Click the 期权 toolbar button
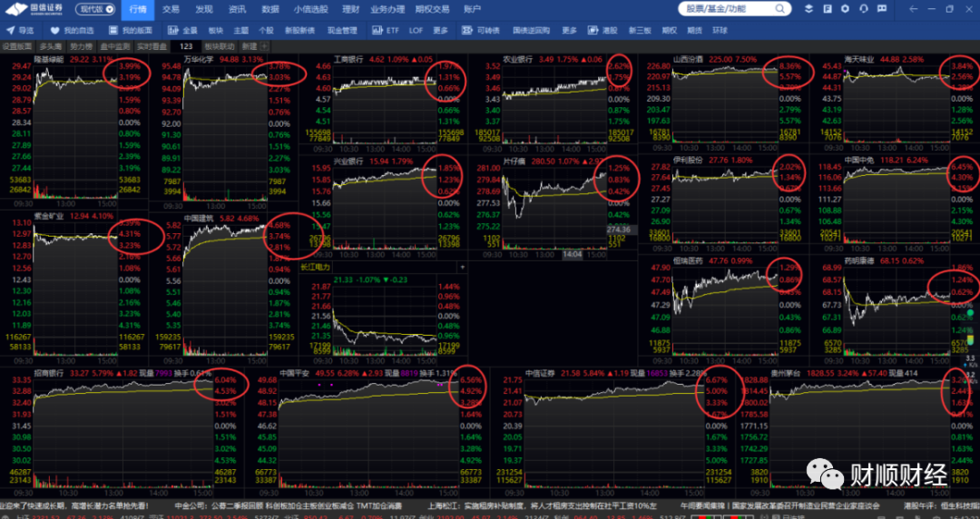 pyautogui.click(x=669, y=30)
